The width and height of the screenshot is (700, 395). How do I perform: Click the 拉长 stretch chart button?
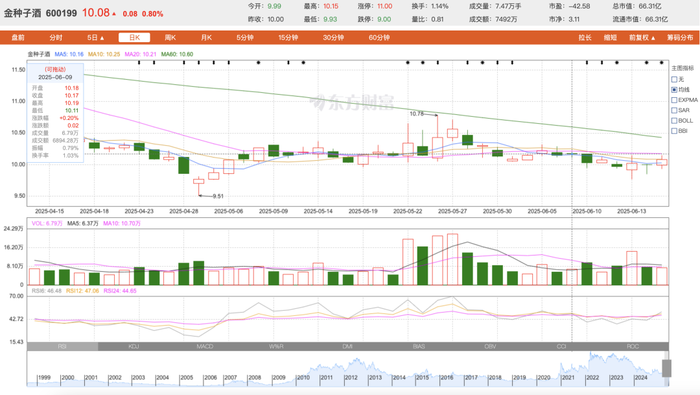[585, 37]
